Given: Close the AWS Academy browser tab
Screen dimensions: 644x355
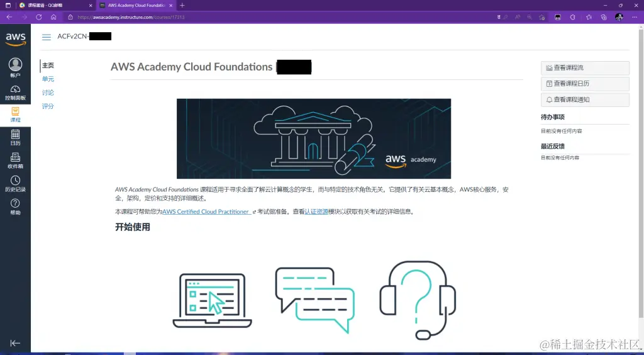Looking at the screenshot, I should pos(171,5).
